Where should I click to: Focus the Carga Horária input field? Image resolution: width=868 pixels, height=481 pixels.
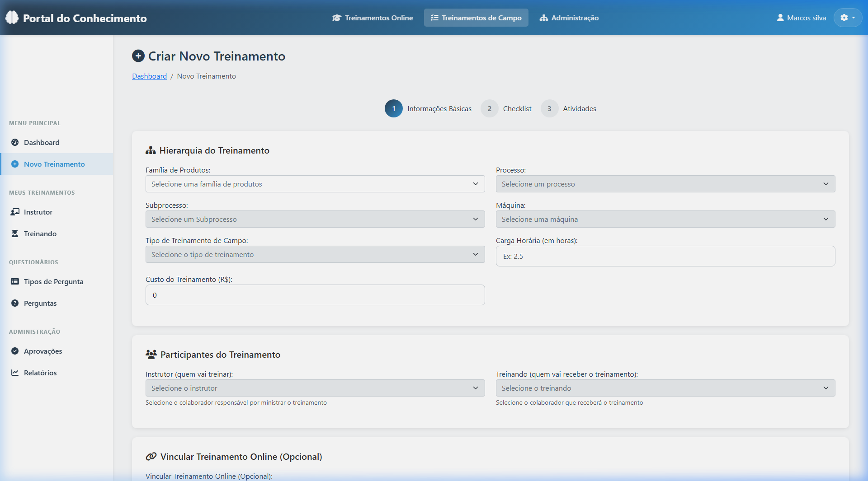click(665, 256)
